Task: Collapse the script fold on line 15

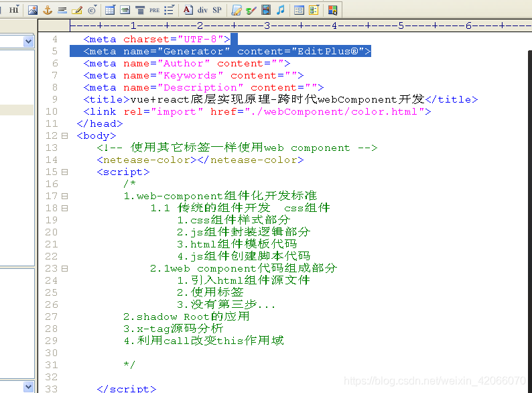Action: [x=64, y=172]
